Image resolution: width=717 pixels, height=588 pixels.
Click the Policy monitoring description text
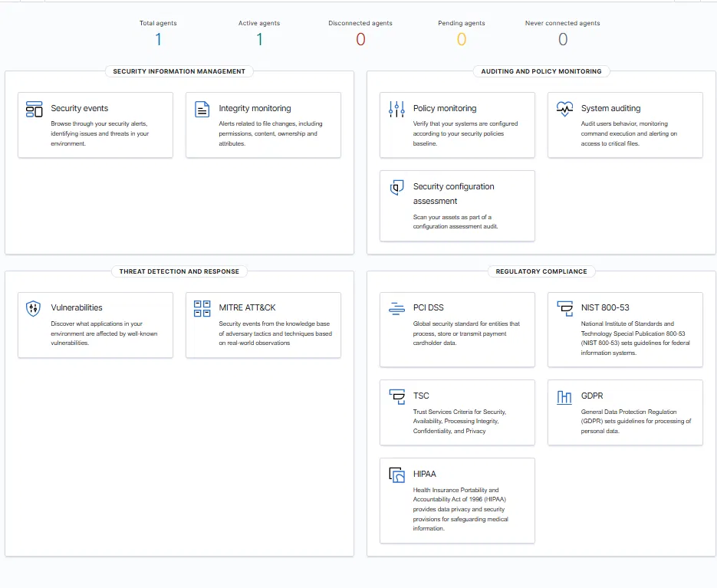(x=465, y=133)
